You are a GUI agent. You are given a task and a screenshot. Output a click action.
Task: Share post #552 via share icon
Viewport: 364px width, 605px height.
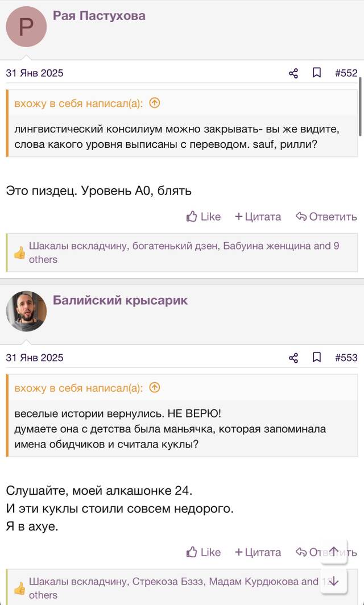coord(293,73)
